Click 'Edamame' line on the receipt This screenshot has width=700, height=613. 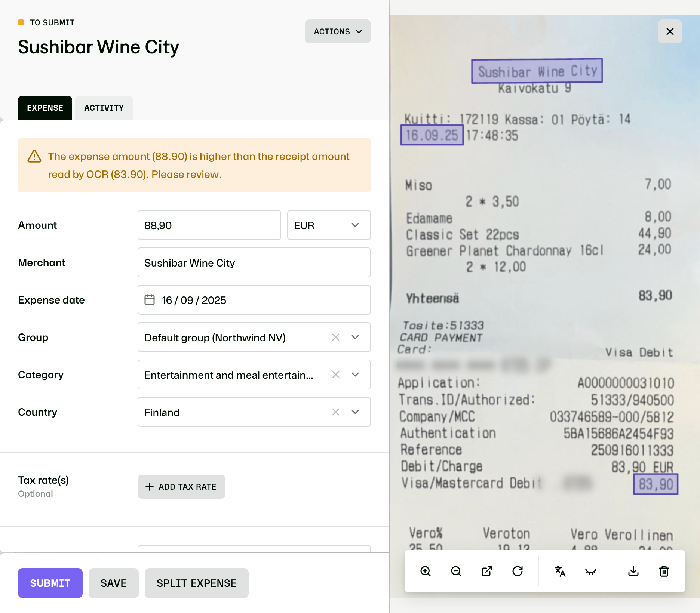pyautogui.click(x=429, y=218)
